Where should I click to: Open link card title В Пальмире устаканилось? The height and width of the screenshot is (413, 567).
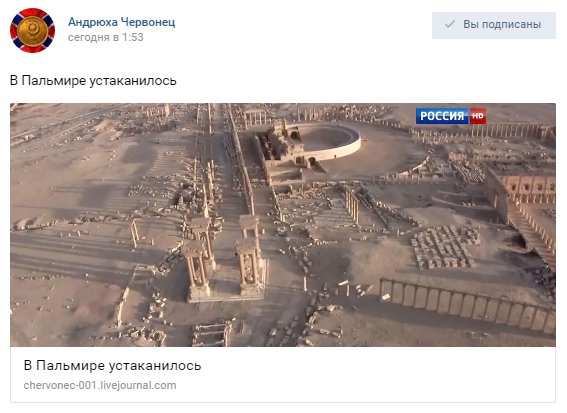tap(112, 365)
